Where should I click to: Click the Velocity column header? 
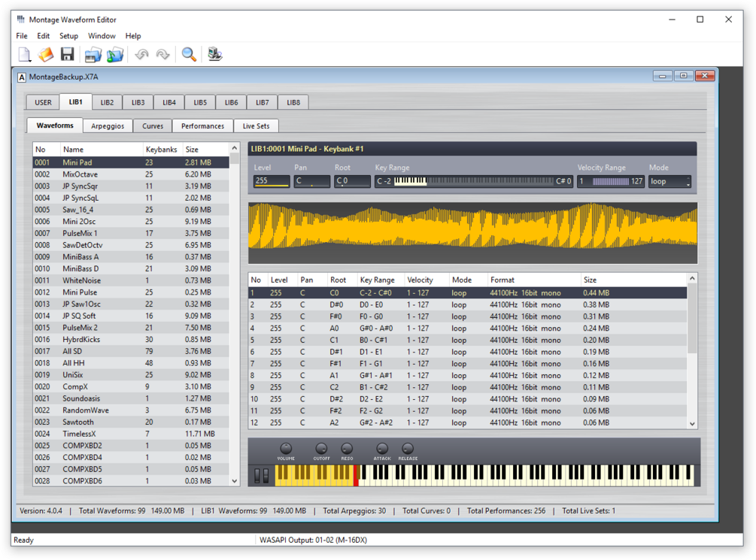click(x=427, y=280)
